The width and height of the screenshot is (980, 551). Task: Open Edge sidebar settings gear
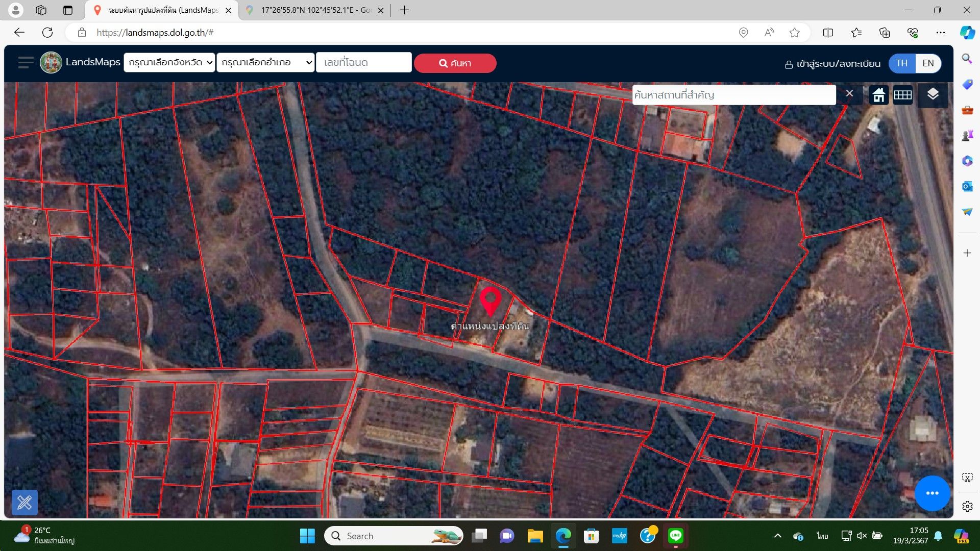(x=967, y=506)
